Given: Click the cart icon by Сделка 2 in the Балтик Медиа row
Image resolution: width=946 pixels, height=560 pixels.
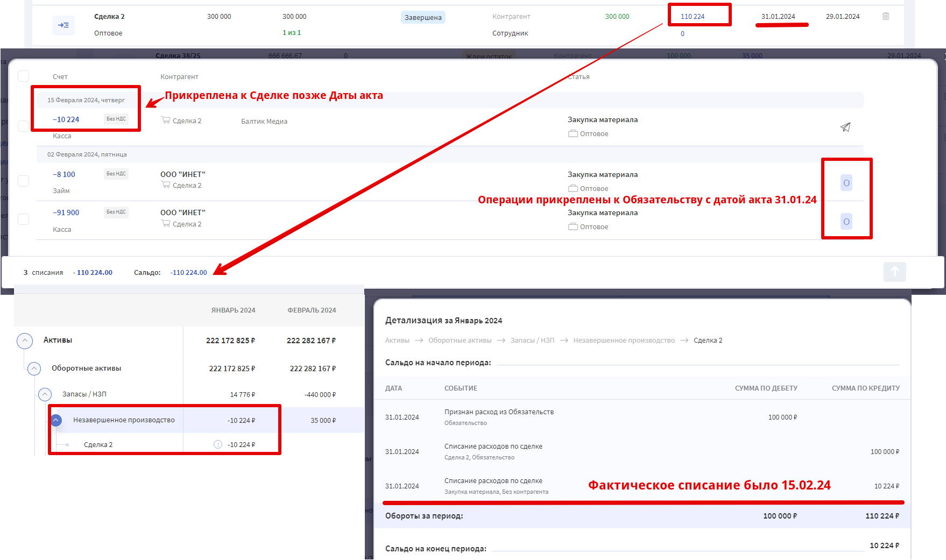Looking at the screenshot, I should [x=166, y=120].
